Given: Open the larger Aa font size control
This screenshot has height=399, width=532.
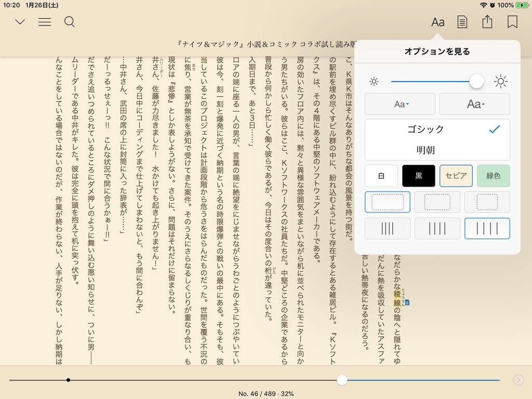Looking at the screenshot, I should 474,104.
